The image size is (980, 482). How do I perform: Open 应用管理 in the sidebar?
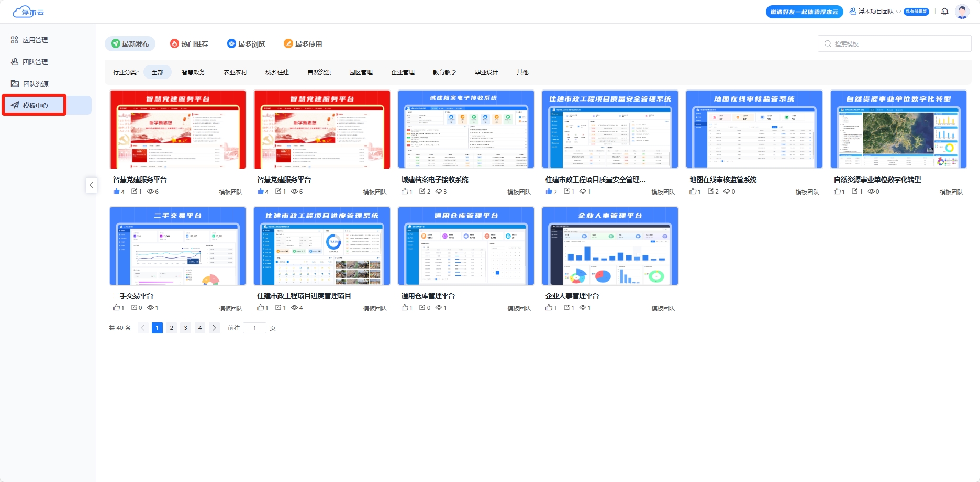pyautogui.click(x=35, y=40)
